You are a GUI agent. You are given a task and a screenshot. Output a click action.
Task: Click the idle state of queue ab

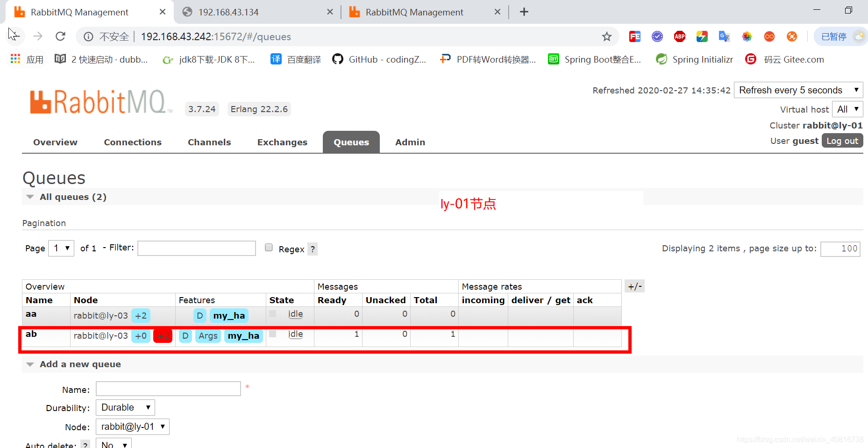295,334
